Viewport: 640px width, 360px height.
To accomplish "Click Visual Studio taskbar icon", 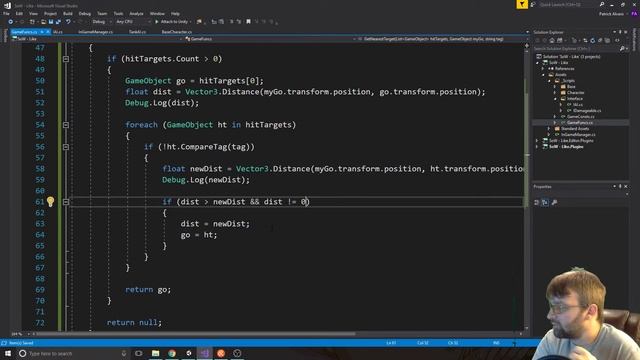I will (204, 353).
